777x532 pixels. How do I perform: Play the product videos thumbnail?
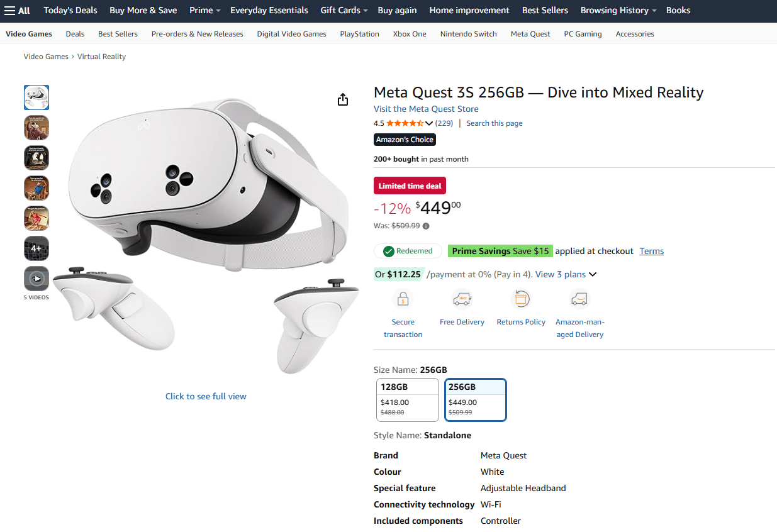coord(36,279)
